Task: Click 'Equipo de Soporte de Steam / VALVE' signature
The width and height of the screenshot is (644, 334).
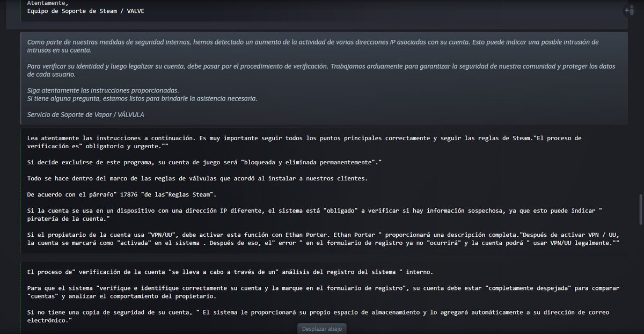Action: pos(86,11)
